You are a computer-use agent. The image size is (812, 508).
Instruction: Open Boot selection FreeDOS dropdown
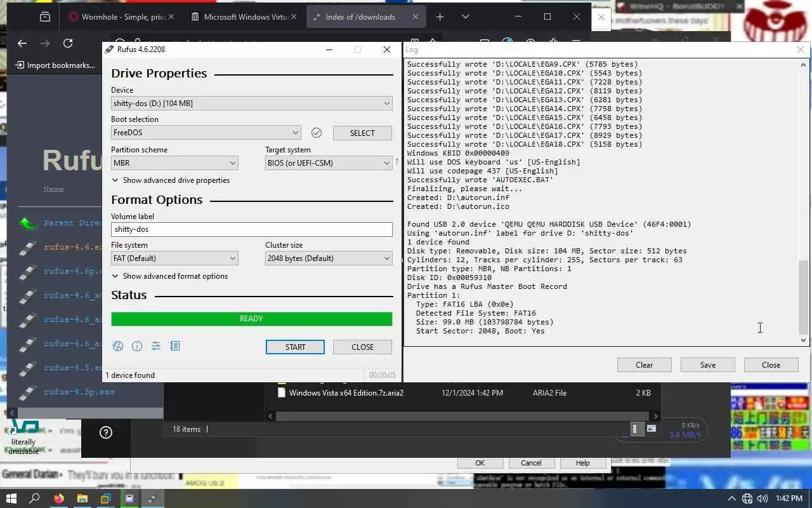tap(206, 133)
